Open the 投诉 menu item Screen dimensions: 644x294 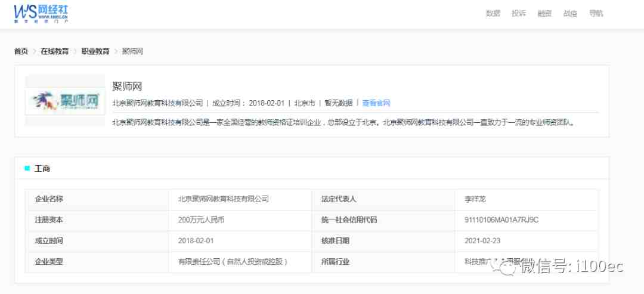pos(519,13)
